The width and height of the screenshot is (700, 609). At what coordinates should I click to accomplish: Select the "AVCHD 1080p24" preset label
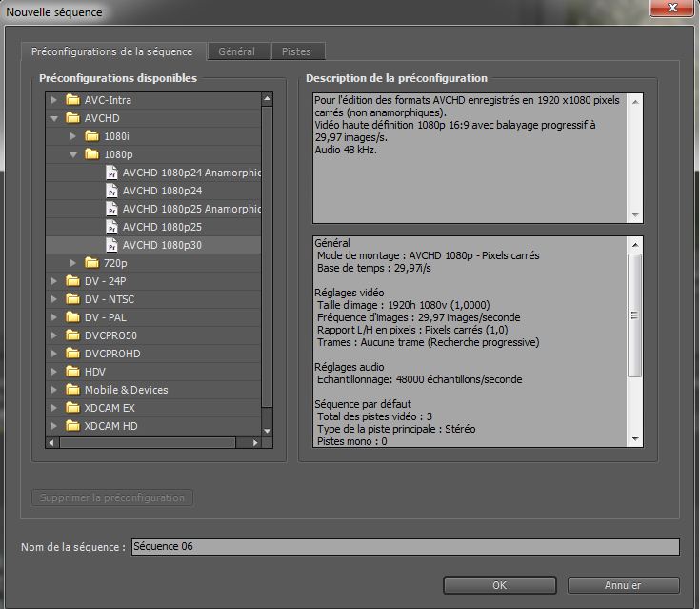click(163, 191)
